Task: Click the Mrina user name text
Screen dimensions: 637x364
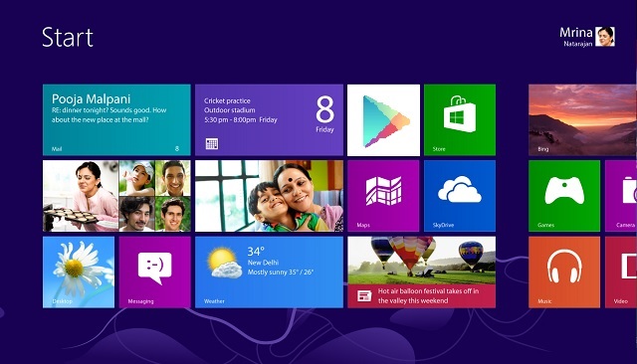Action: pos(575,33)
